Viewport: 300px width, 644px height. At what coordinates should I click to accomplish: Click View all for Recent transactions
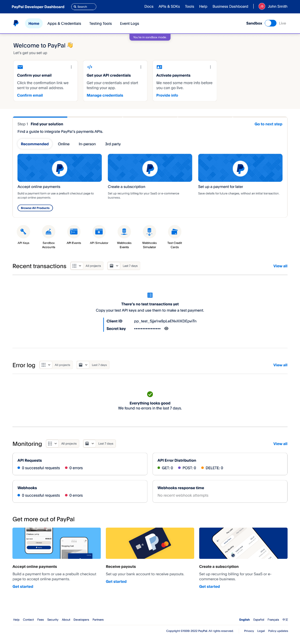click(x=280, y=266)
